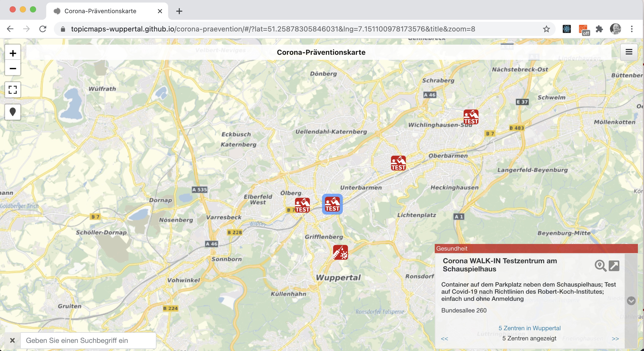This screenshot has width=644, height=351.
Task: Toggle the React DevTools browser extension
Action: click(x=567, y=29)
